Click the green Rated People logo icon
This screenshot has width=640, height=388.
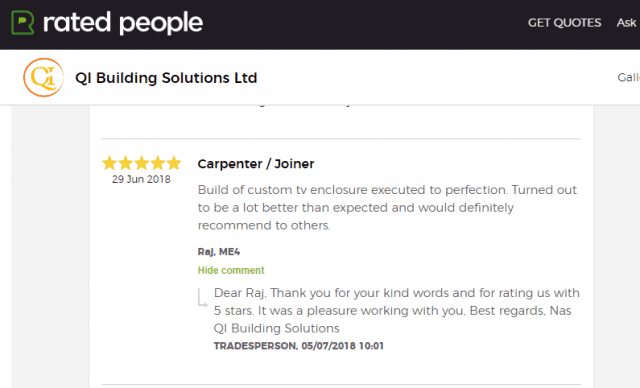pos(22,23)
